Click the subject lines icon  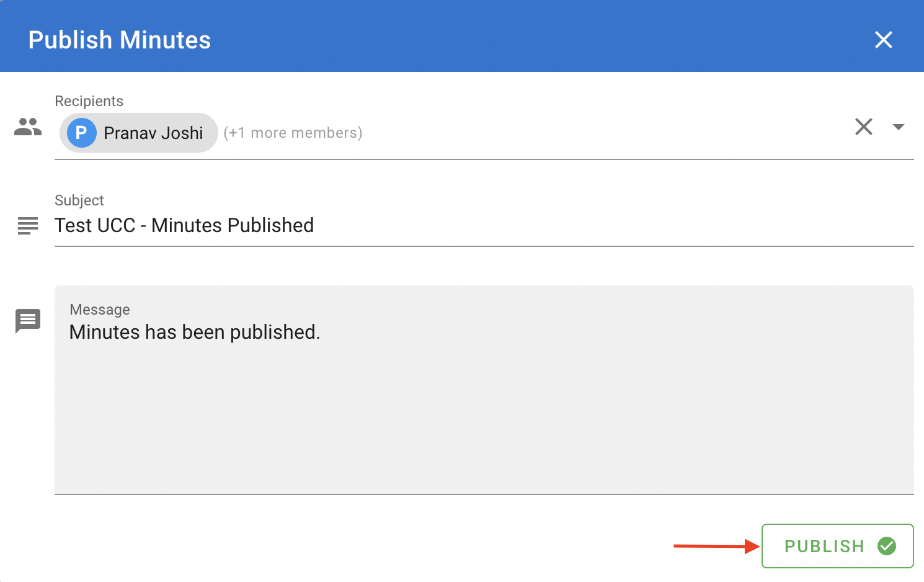click(28, 226)
